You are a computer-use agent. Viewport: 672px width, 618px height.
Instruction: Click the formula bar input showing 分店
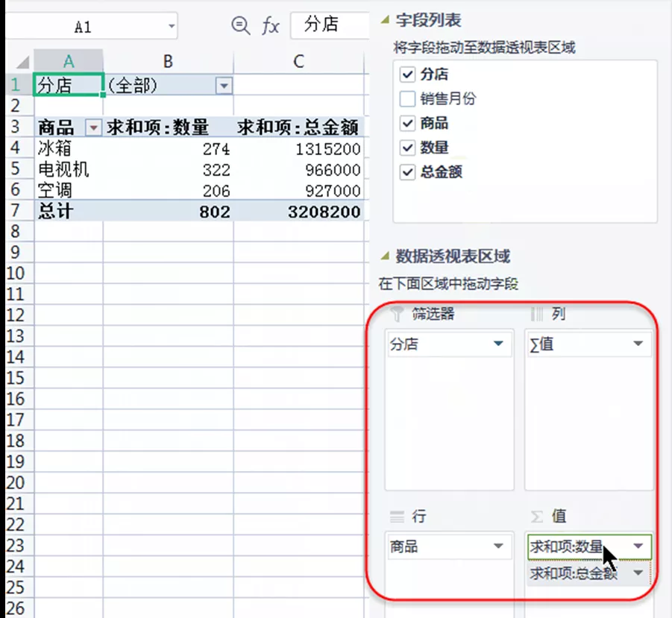tap(330, 25)
